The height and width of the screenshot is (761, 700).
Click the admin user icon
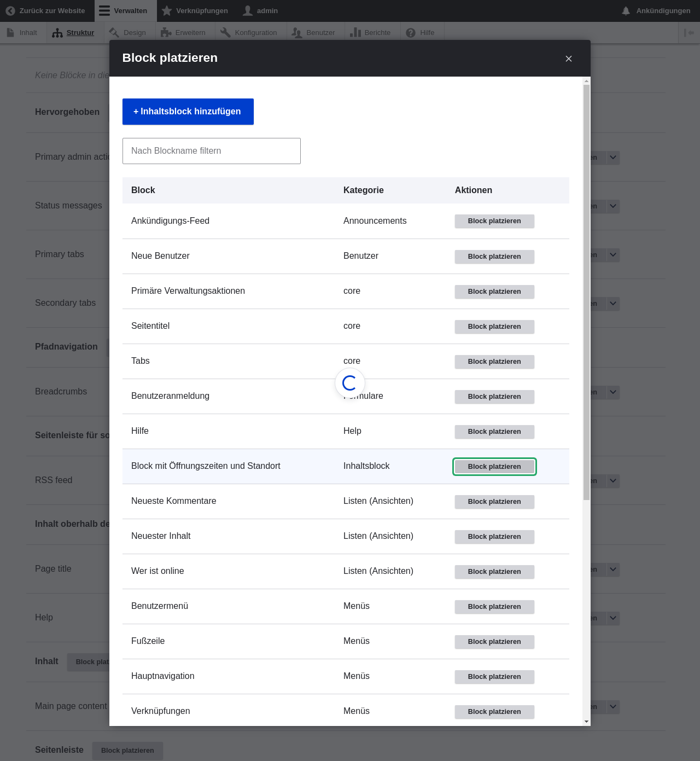point(248,11)
